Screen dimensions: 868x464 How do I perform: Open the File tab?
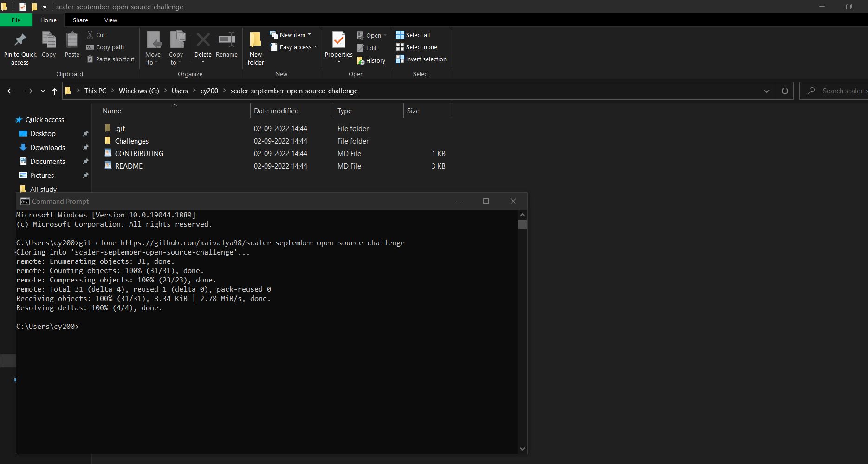[16, 20]
